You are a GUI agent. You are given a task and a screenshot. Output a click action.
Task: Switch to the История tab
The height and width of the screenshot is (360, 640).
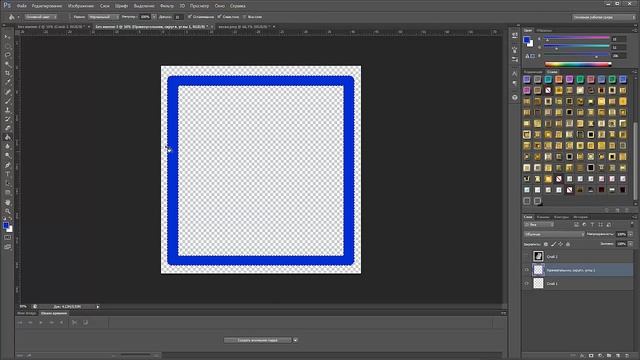pyautogui.click(x=580, y=217)
